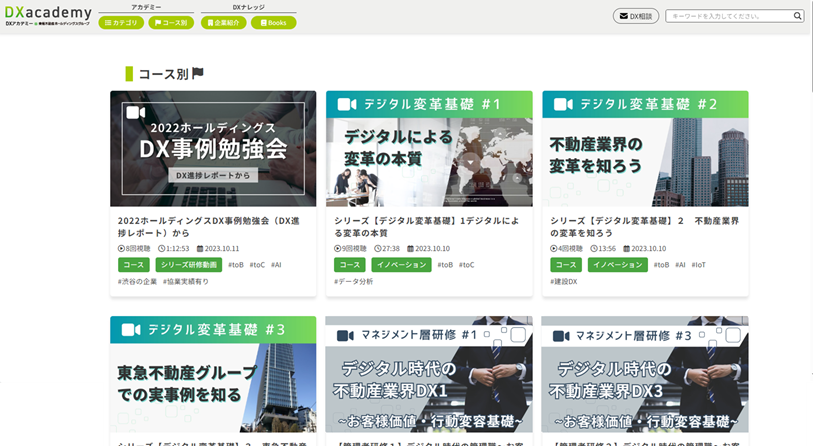Open the DXacademy home logo
813x446 pixels.
click(48, 16)
